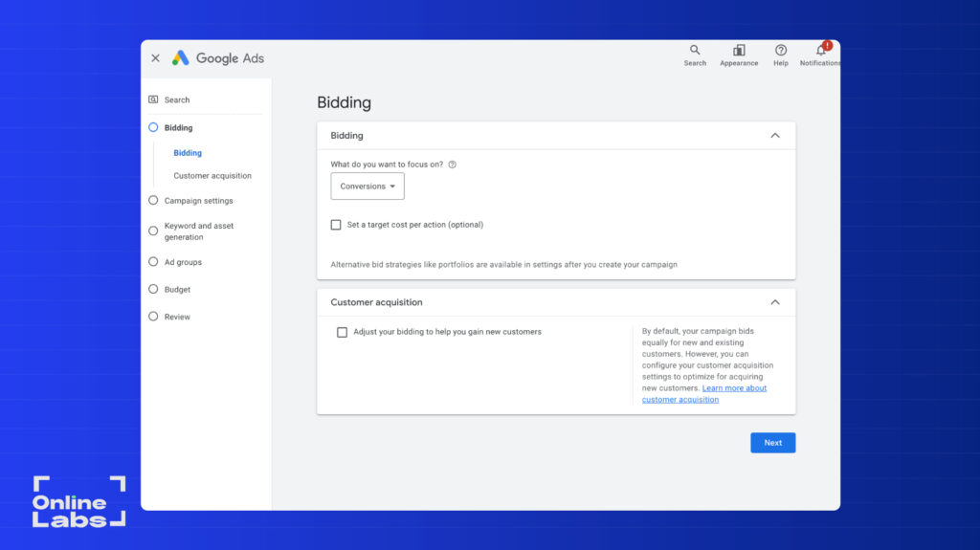Click the Customer acquisition card title

coord(376,302)
